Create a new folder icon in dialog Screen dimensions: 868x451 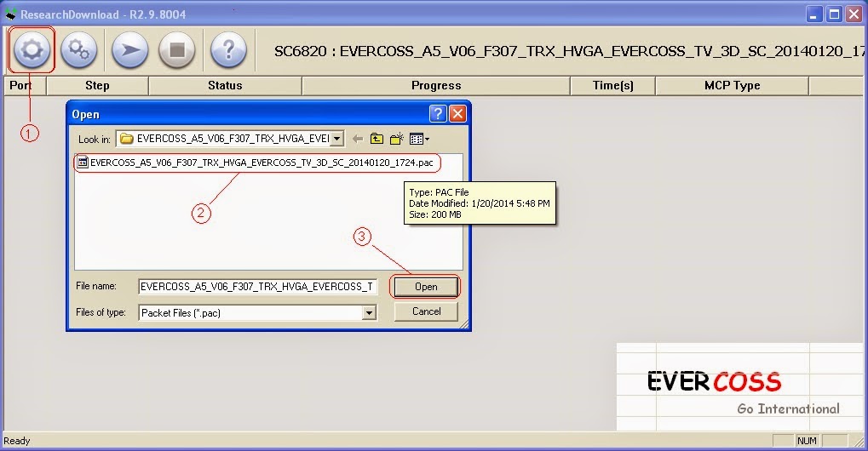coord(396,139)
